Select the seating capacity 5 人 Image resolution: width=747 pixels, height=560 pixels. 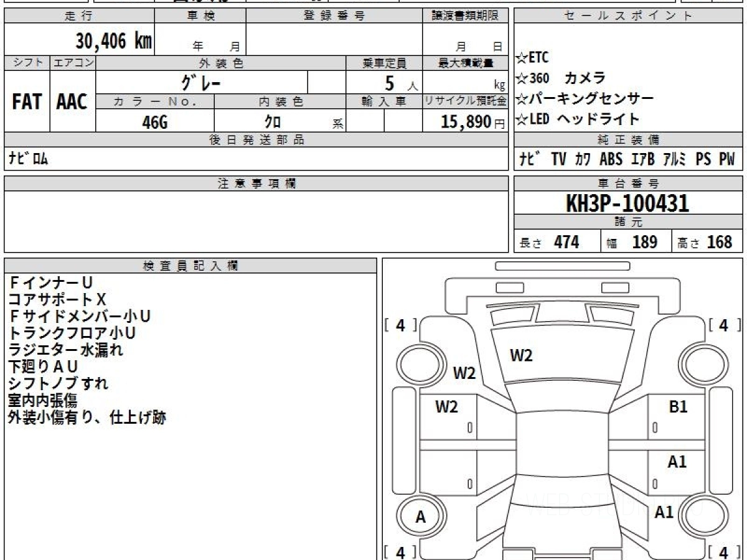pos(401,83)
